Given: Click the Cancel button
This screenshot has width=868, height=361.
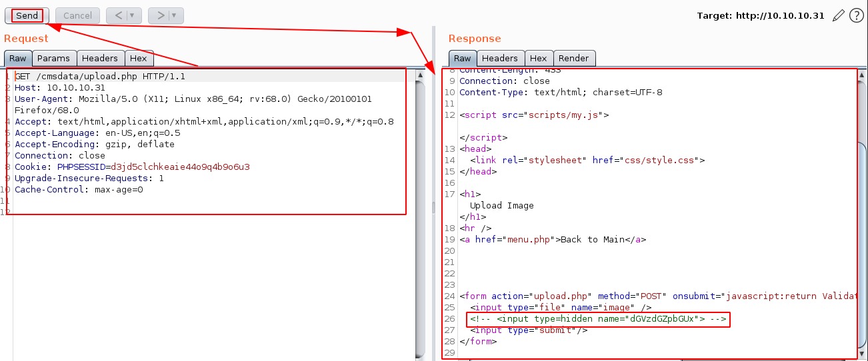Looking at the screenshot, I should click(77, 15).
